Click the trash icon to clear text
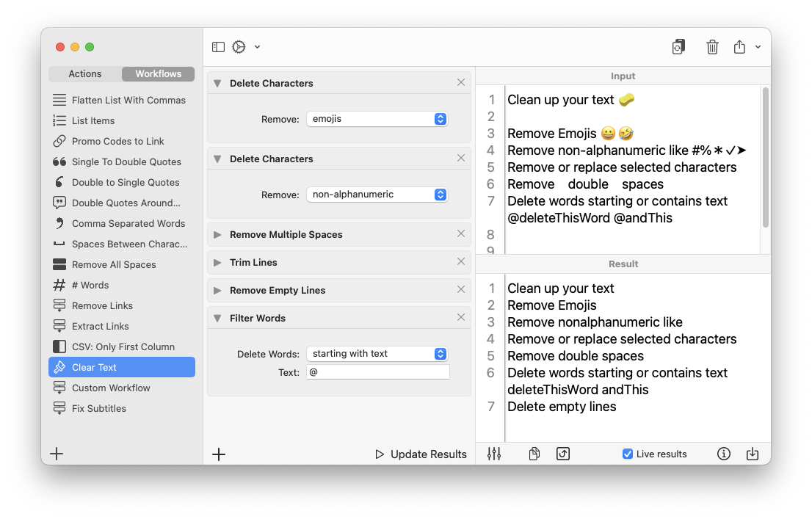Viewport: 812px width, 519px height. 712,47
